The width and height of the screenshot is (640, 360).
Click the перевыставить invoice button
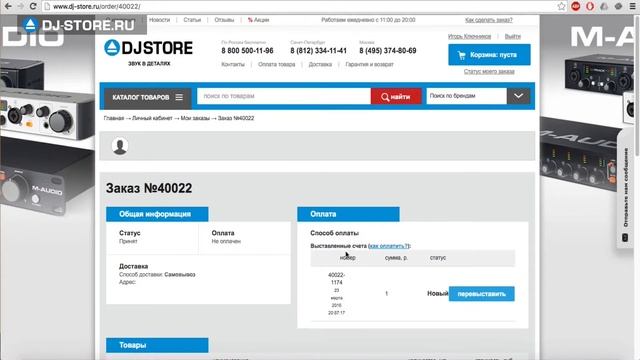click(482, 294)
